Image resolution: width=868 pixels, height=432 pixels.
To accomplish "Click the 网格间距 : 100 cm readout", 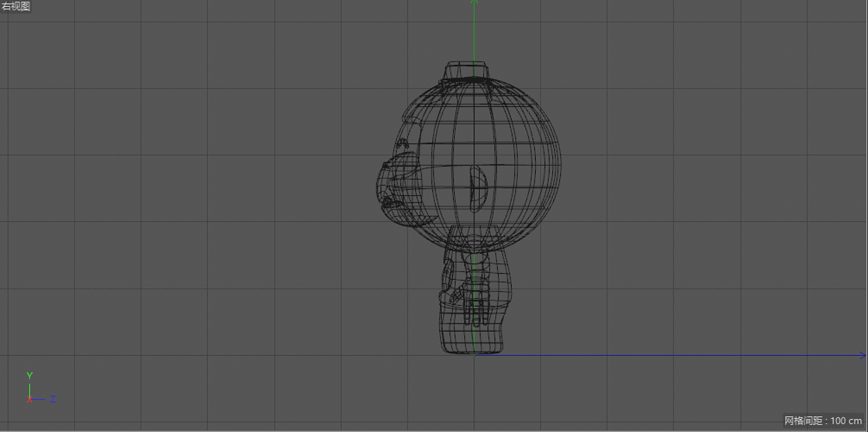I will click(x=823, y=421).
